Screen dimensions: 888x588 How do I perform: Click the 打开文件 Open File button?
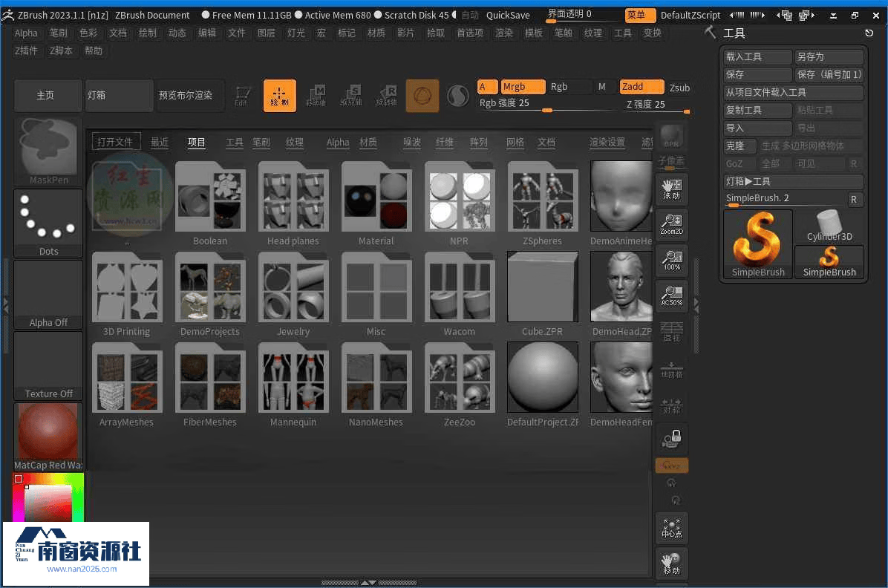pyautogui.click(x=115, y=143)
